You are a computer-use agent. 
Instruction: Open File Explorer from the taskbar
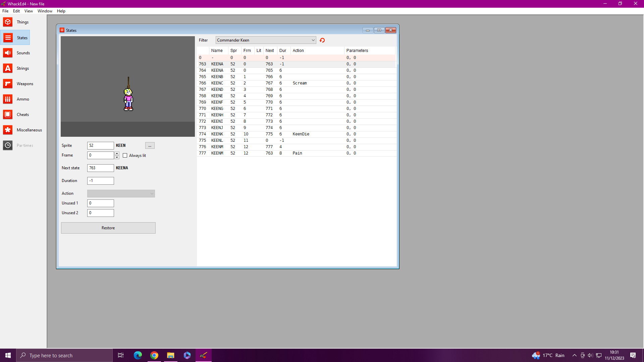pos(171,355)
